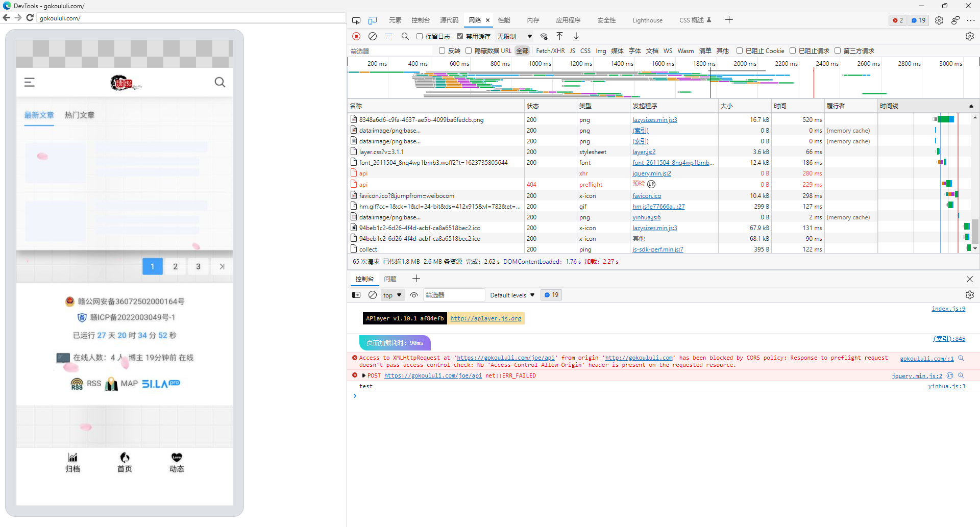Open DevTools settings gear icon
980x527 pixels.
pyautogui.click(x=939, y=20)
